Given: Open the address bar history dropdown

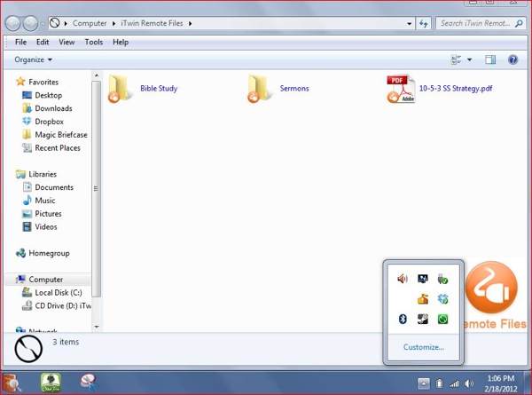Looking at the screenshot, I should click(409, 23).
